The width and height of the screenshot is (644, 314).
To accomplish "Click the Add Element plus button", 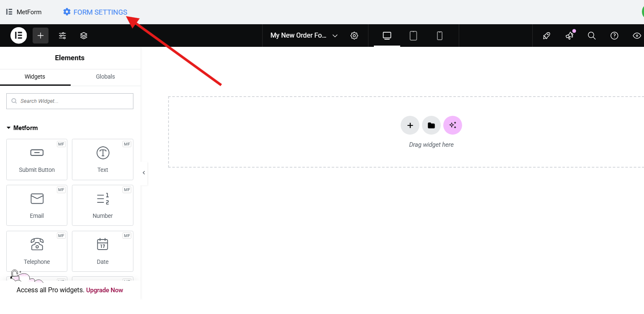I will tap(41, 36).
